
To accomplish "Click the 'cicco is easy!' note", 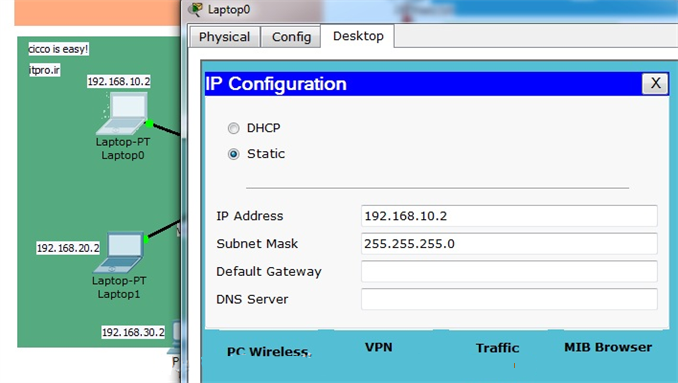I will click(58, 49).
